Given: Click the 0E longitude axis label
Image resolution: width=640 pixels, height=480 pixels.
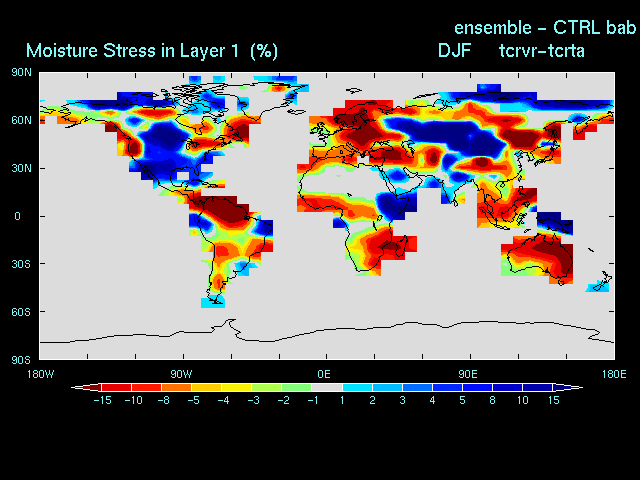Looking at the screenshot, I should (325, 374).
